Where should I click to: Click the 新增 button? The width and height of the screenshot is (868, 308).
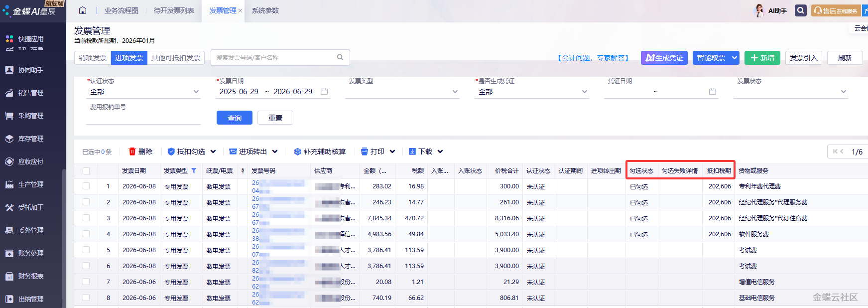point(762,58)
